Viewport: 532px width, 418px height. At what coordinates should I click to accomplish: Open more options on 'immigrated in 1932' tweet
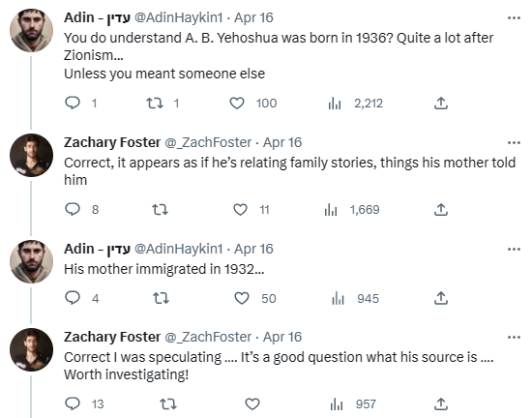(x=514, y=249)
